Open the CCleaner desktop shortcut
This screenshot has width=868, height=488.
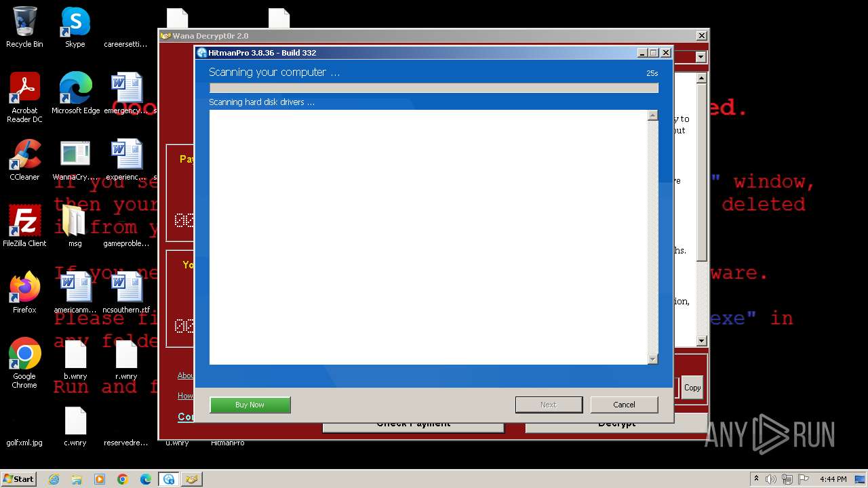[x=24, y=160]
